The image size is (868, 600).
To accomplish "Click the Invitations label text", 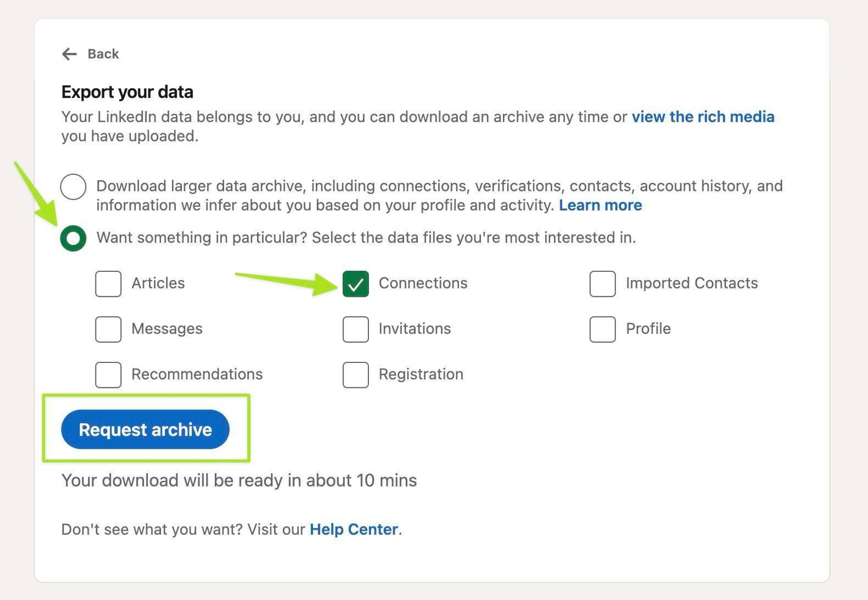I will (415, 329).
